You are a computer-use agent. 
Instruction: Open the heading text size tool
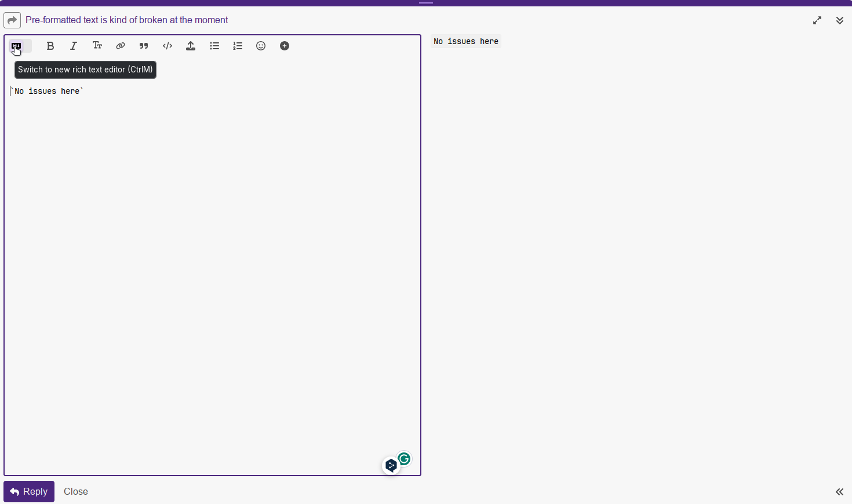[97, 46]
